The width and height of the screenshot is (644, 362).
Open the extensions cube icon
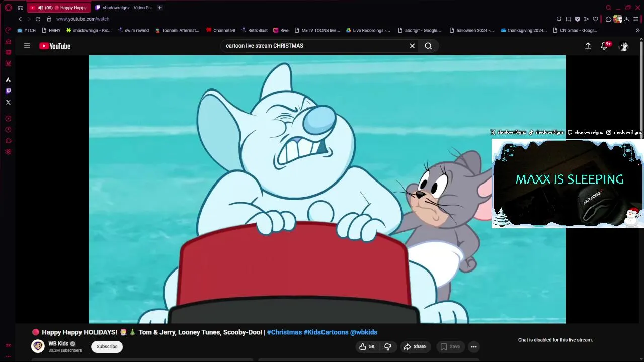pos(608,19)
